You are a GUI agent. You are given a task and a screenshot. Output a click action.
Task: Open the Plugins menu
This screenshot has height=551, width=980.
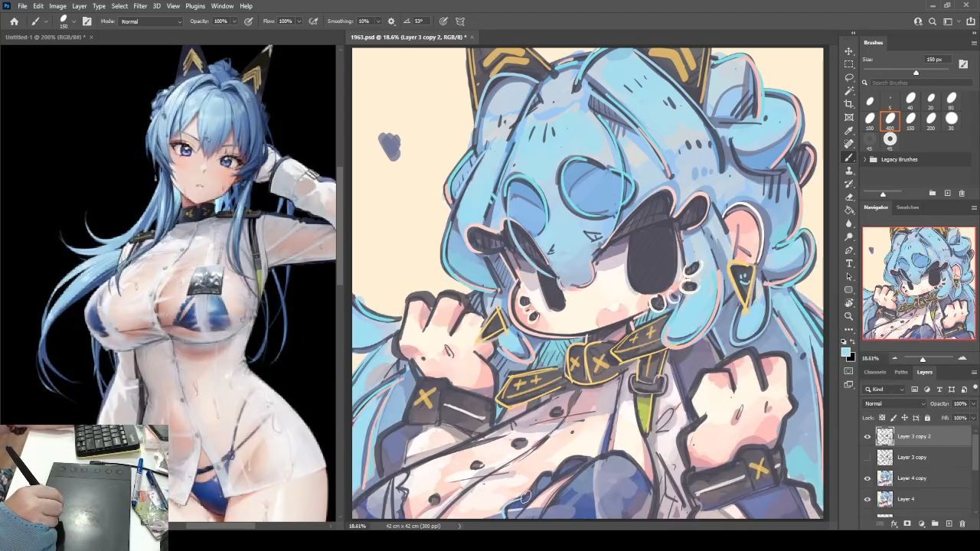click(195, 6)
